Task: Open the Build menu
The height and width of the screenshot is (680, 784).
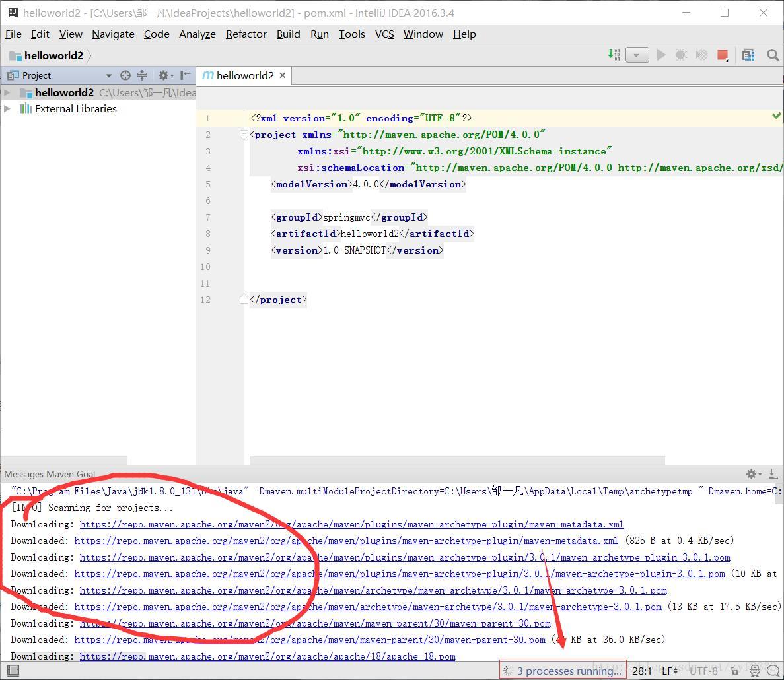Action: click(x=289, y=34)
